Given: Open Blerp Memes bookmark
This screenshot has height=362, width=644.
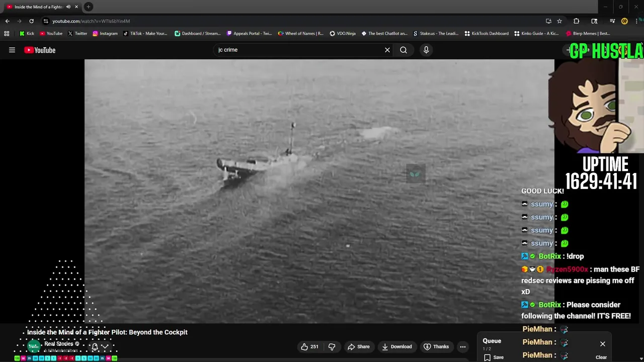Looking at the screenshot, I should 588,34.
